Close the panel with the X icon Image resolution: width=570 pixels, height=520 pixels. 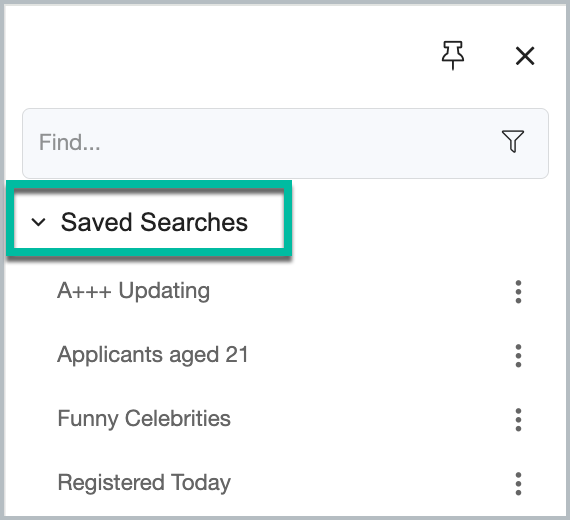point(525,56)
